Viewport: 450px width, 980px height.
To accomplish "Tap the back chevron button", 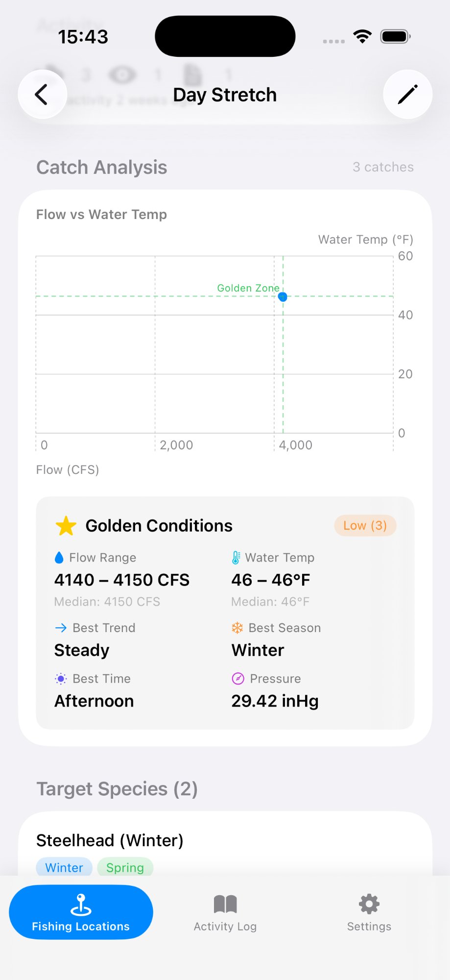I will [x=42, y=95].
